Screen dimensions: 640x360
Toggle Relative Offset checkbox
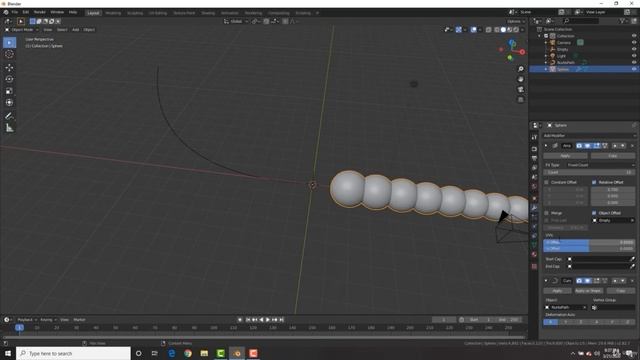pos(594,182)
